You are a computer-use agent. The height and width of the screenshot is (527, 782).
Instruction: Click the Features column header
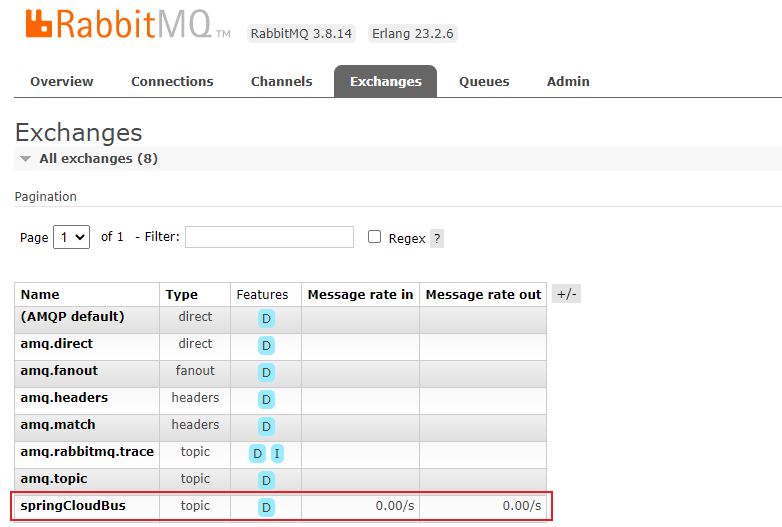262,295
